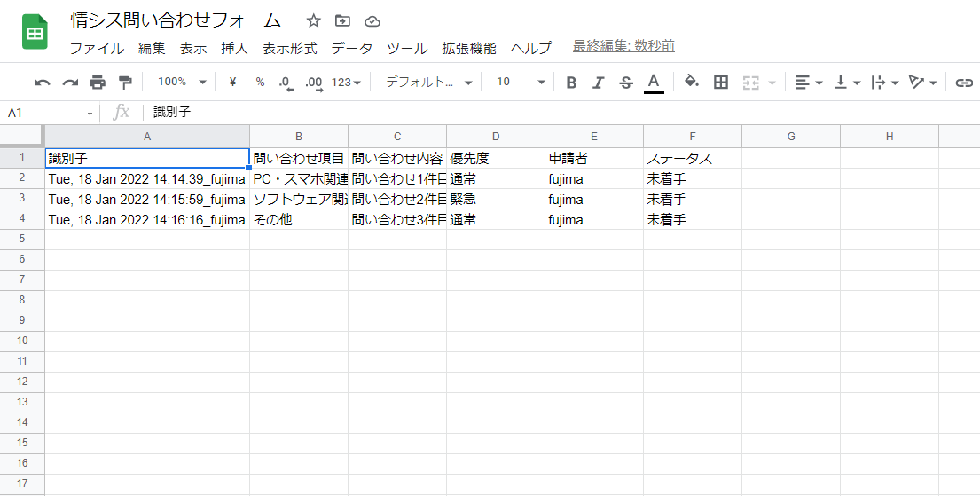Select the cell PC・スマホ関連

(x=299, y=179)
